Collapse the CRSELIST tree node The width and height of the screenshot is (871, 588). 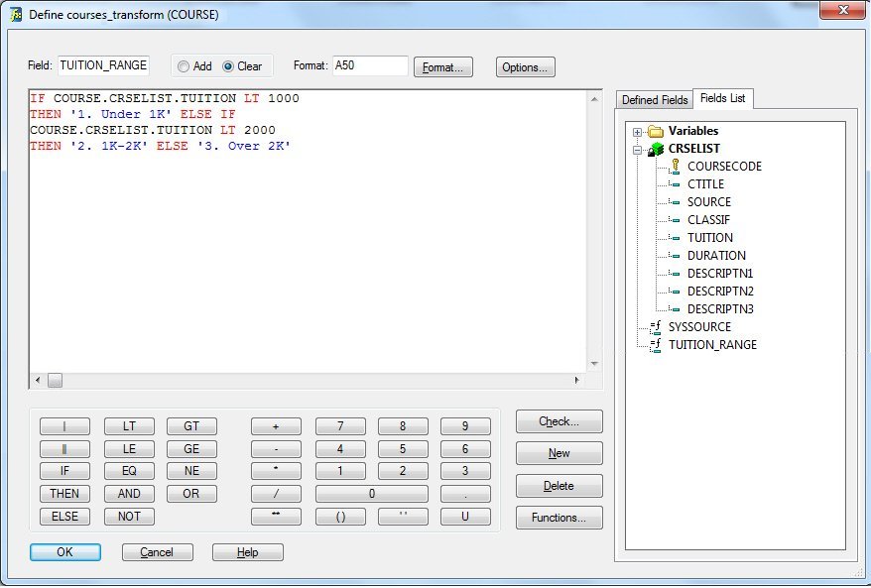(x=637, y=150)
